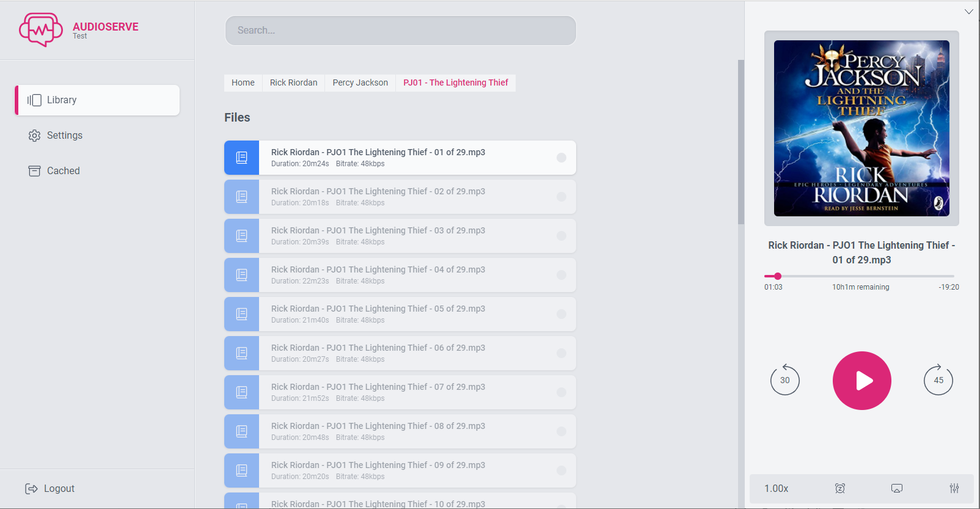Click book icon of file 07 of 29
Screen dimensions: 980x509
pos(242,392)
